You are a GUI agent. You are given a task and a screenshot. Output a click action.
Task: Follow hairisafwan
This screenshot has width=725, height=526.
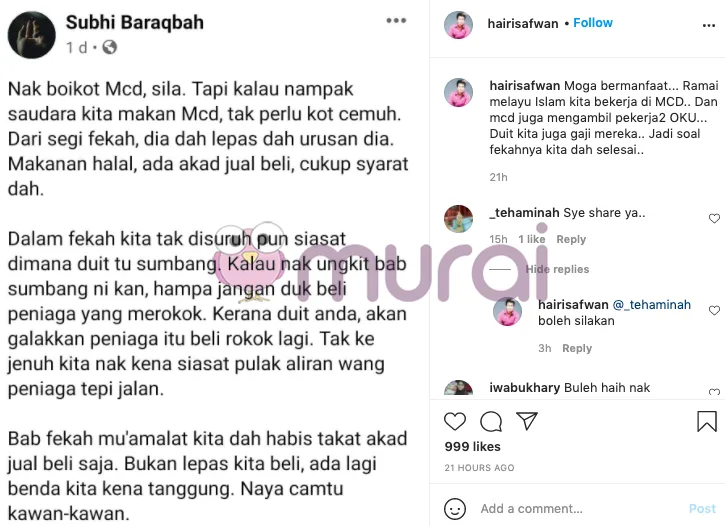point(593,23)
